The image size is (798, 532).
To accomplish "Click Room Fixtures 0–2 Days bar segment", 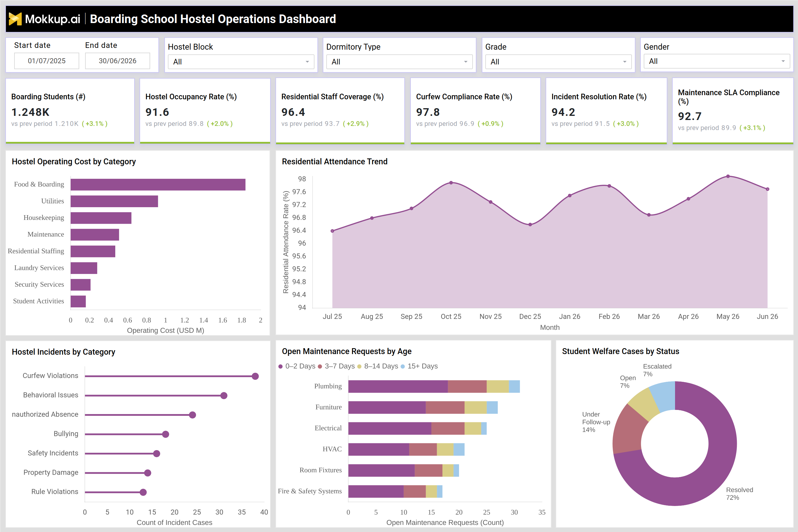I will tap(381, 471).
